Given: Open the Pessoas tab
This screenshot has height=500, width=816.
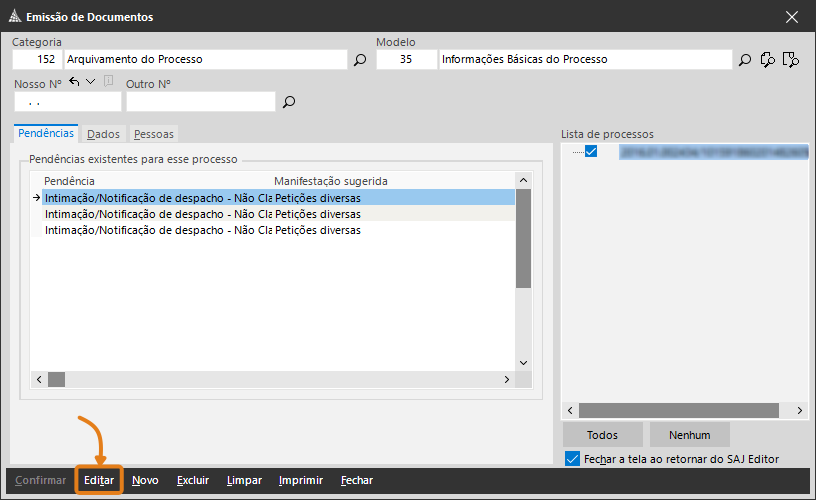Looking at the screenshot, I should click(x=153, y=133).
